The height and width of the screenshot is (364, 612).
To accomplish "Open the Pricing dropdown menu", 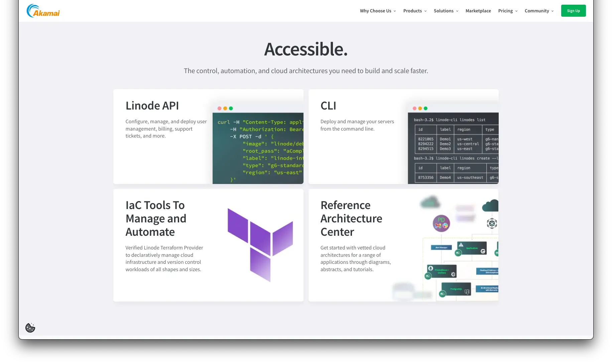I will (508, 11).
